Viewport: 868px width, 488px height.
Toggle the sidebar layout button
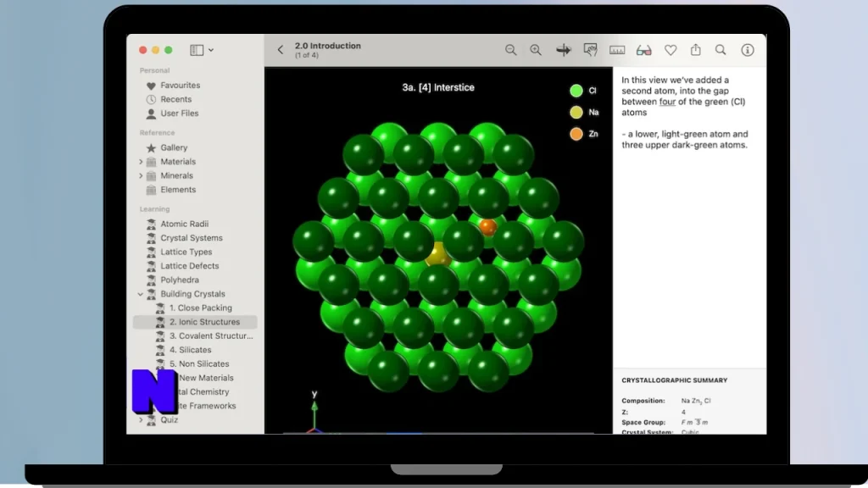click(197, 50)
